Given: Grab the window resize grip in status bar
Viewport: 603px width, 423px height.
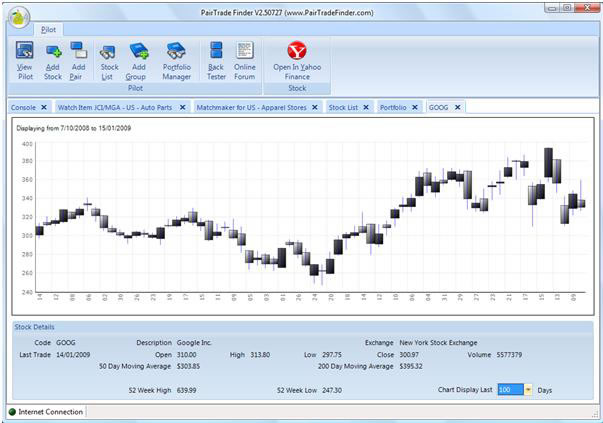Looking at the screenshot, I should (x=595, y=413).
